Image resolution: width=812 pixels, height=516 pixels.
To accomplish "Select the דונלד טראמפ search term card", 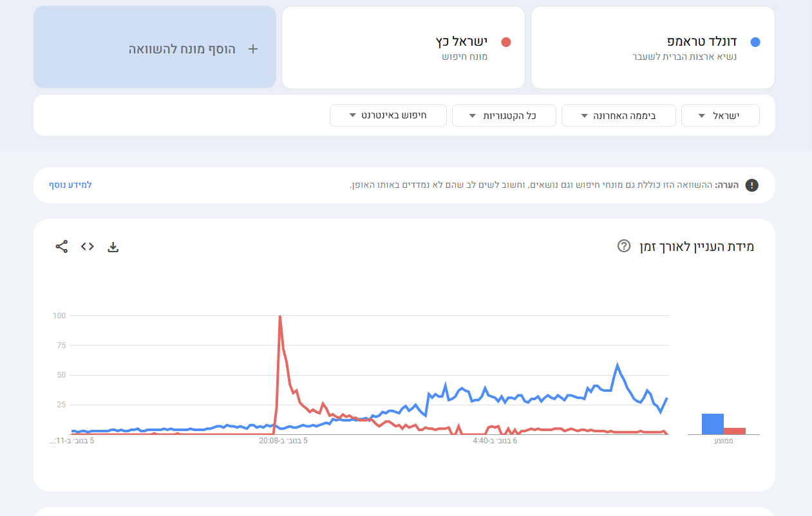I will tap(652, 48).
